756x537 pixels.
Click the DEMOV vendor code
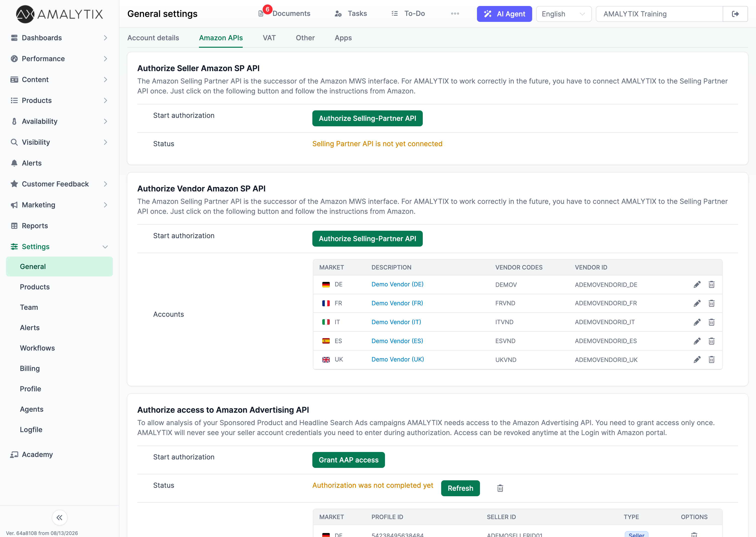click(x=506, y=284)
